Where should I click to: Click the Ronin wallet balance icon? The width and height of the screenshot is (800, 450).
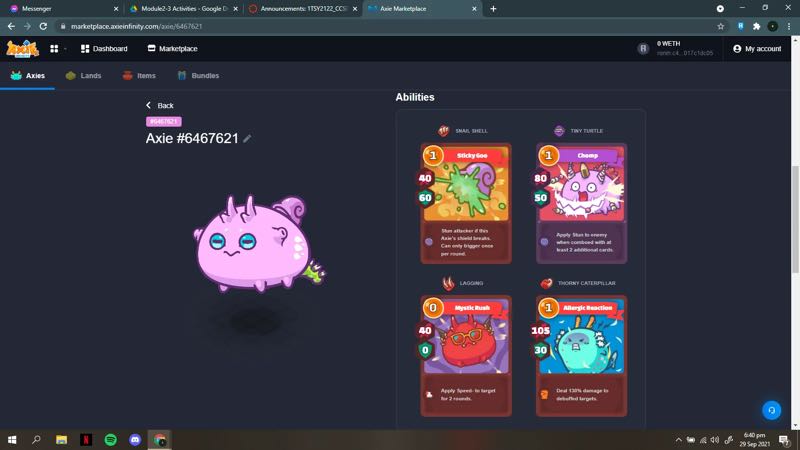coord(643,48)
